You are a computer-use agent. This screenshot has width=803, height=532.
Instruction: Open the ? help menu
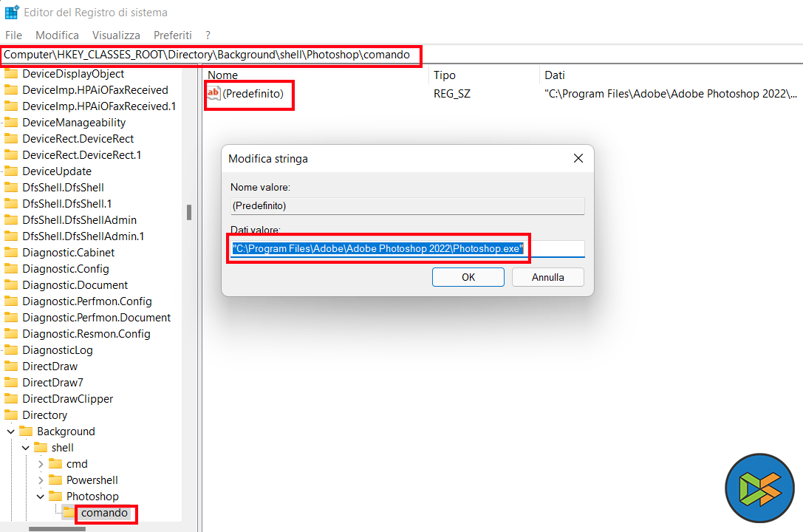[x=208, y=35]
